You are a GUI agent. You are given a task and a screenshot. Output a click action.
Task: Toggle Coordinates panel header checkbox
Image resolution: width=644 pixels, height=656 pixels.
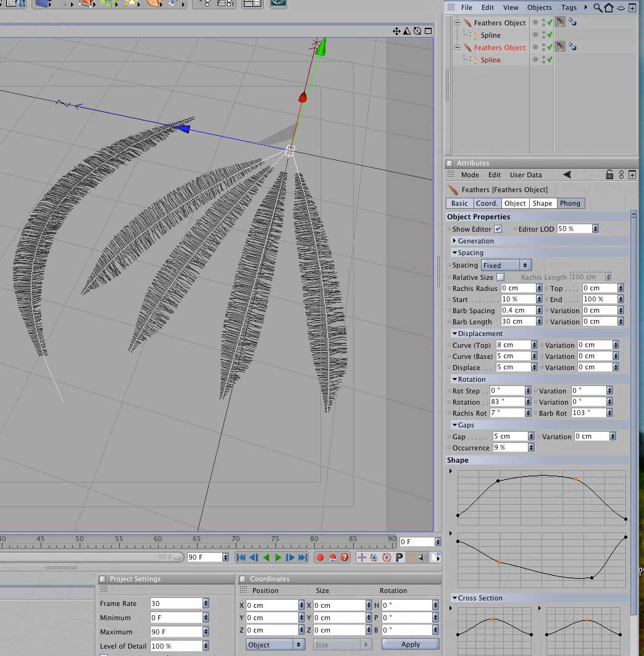coord(243,579)
